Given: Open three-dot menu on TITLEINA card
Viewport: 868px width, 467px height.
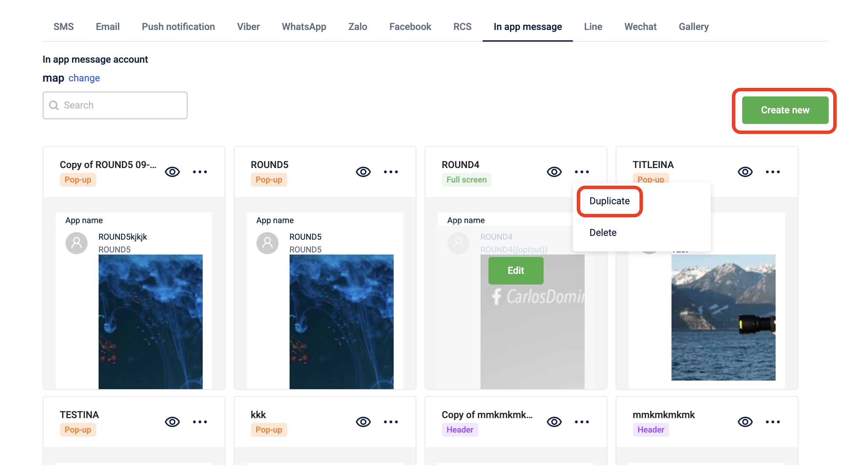Looking at the screenshot, I should (x=773, y=172).
